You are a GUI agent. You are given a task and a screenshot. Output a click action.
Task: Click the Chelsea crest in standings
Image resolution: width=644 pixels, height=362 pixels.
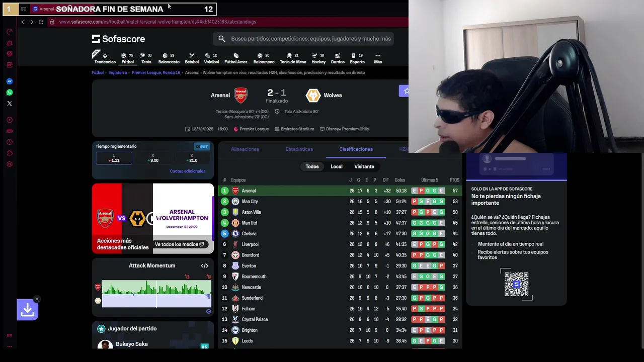235,234
